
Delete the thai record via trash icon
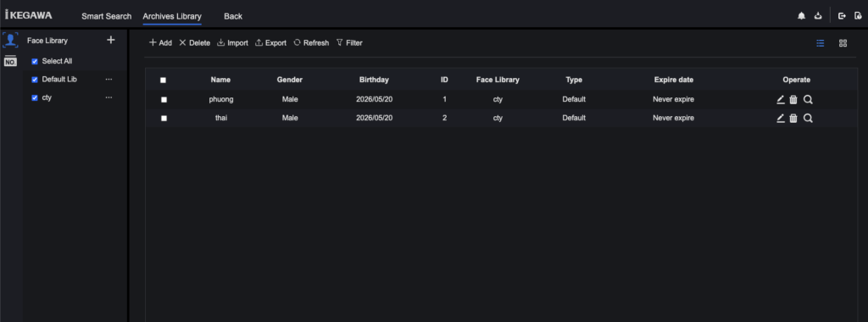pyautogui.click(x=793, y=118)
